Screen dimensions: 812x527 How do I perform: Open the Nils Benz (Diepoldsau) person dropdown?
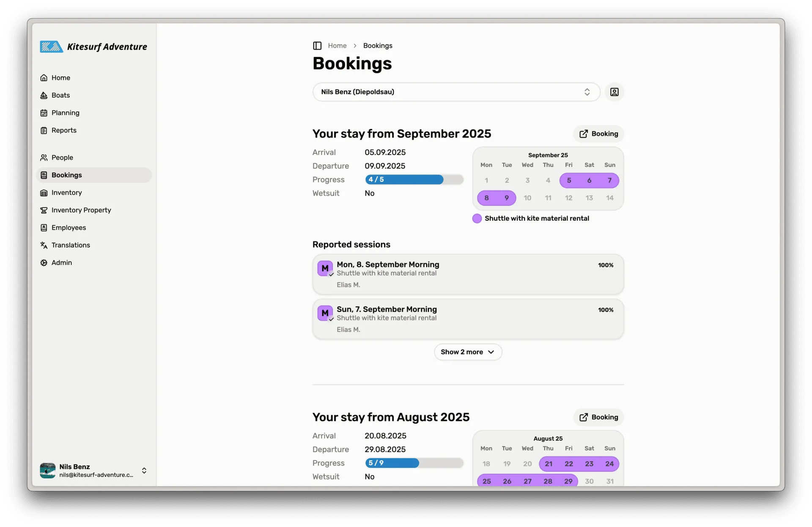[x=456, y=92]
